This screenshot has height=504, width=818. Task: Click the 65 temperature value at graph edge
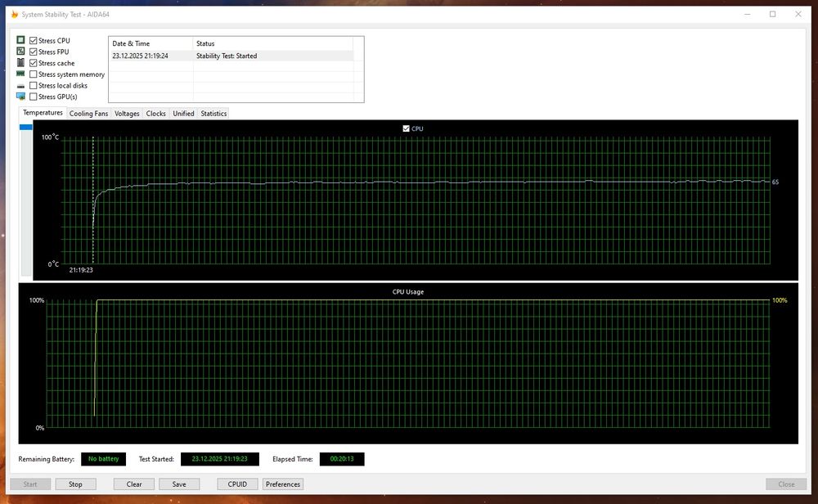click(x=775, y=182)
